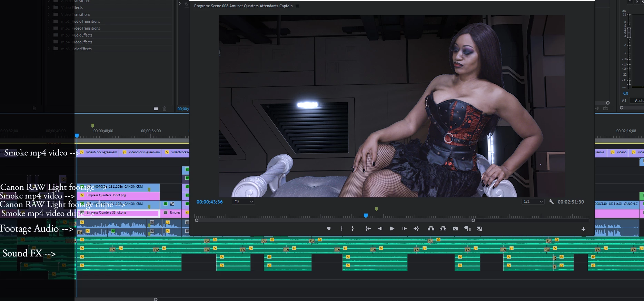Add marker in Program monitor
The height and width of the screenshot is (301, 644).
[x=329, y=229]
